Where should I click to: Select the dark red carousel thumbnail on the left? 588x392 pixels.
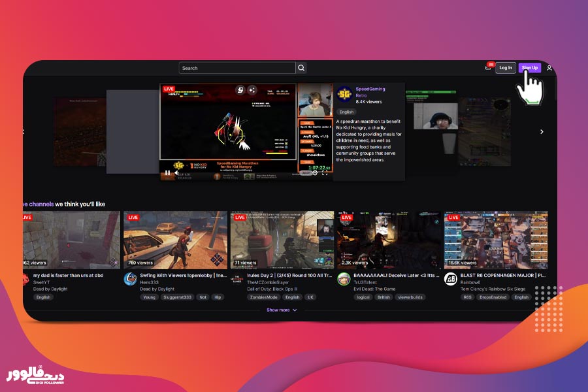[80, 132]
